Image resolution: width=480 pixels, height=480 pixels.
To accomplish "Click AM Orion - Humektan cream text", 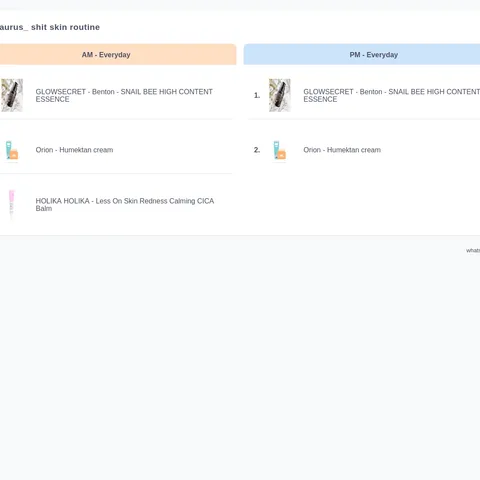I will click(74, 150).
